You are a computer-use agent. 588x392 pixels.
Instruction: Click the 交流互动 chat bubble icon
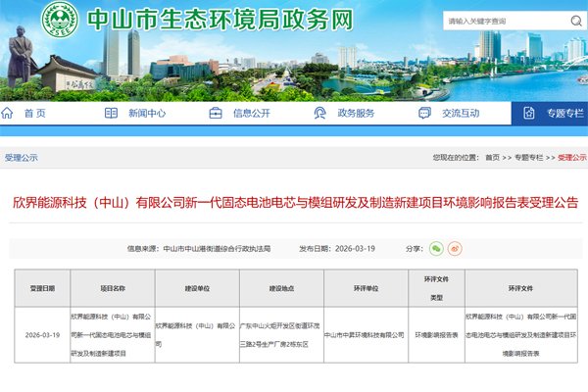424,113
